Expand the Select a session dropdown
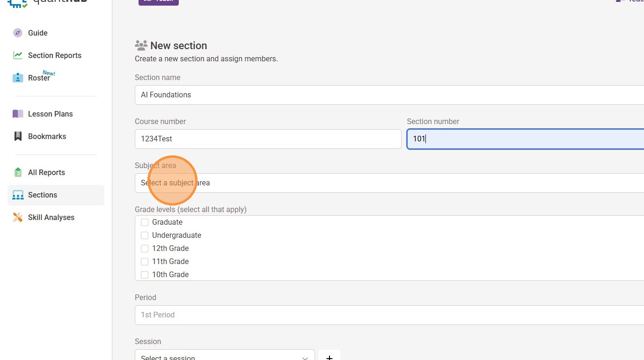 click(x=225, y=356)
